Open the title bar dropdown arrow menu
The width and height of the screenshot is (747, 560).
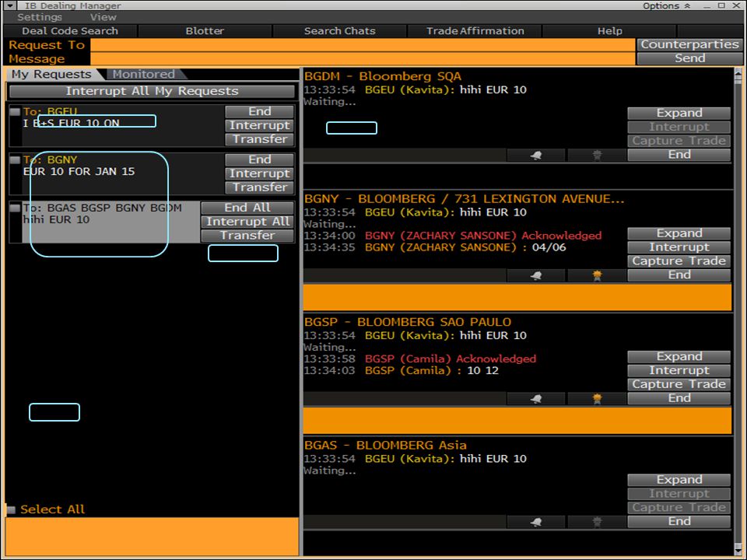click(x=9, y=5)
